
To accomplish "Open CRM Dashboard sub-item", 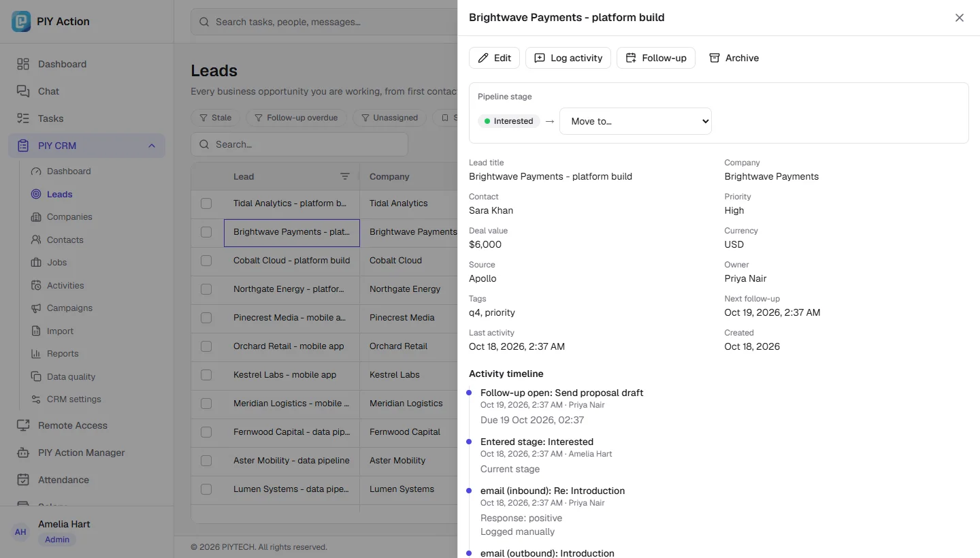I will point(95,171).
